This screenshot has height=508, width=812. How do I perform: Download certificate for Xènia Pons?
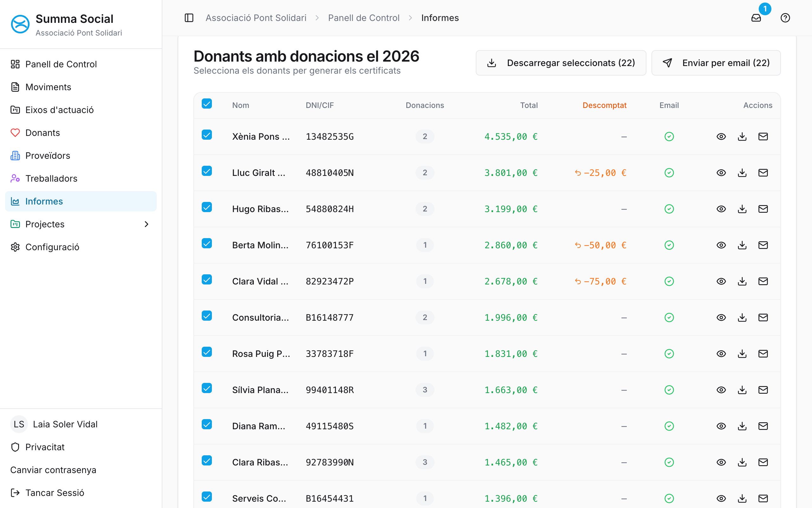(742, 137)
